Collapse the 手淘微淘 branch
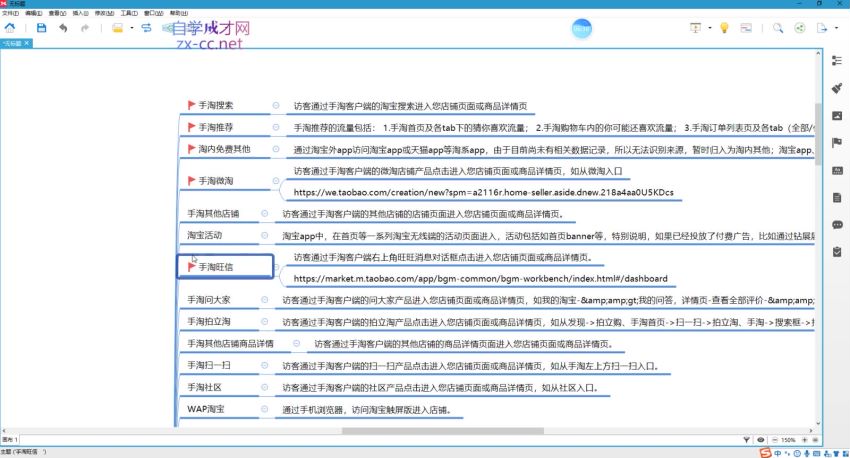 coord(275,180)
